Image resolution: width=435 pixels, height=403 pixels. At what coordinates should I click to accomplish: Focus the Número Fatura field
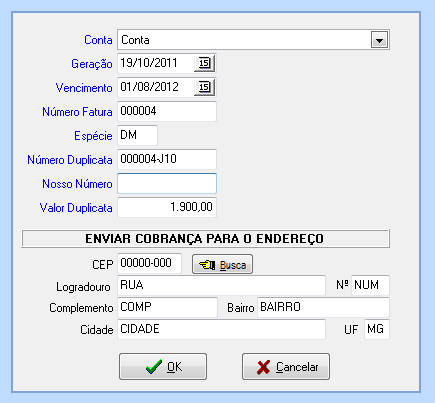(167, 111)
